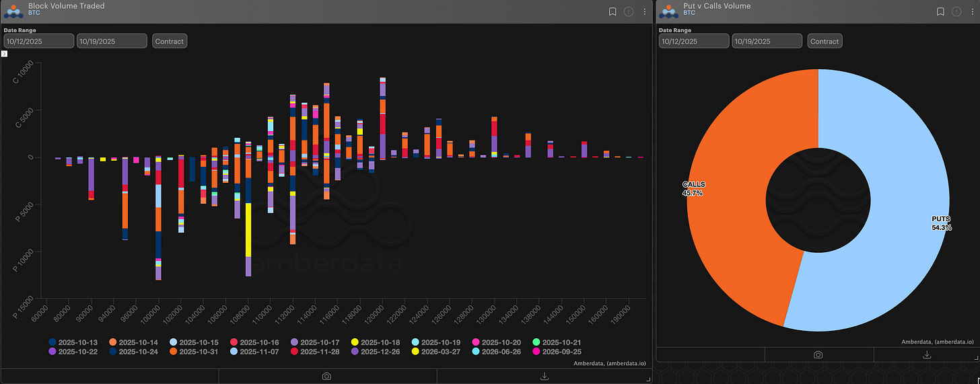Click Date Range label in Block Volume panel

(x=20, y=30)
